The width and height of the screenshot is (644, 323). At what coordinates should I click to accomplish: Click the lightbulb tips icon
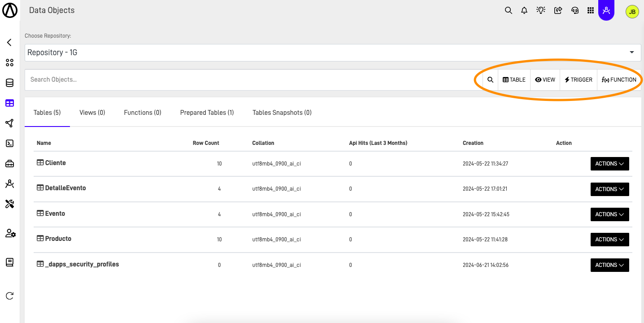click(541, 10)
